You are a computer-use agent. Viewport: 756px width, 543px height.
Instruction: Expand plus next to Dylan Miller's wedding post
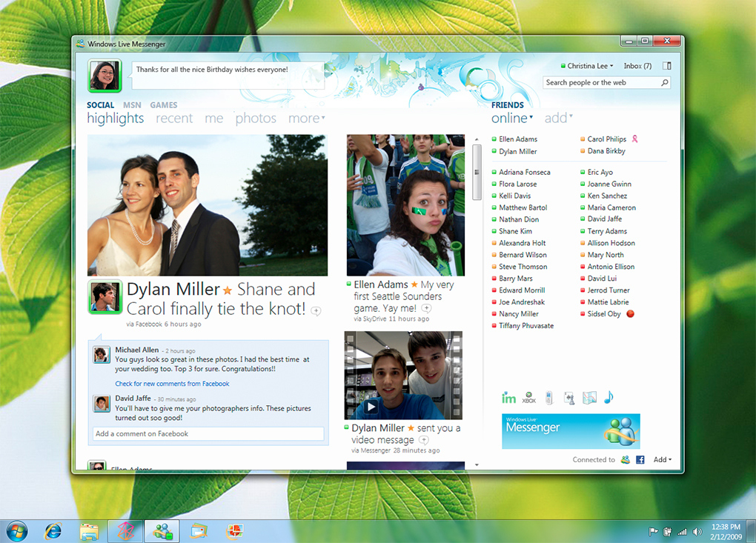[316, 311]
